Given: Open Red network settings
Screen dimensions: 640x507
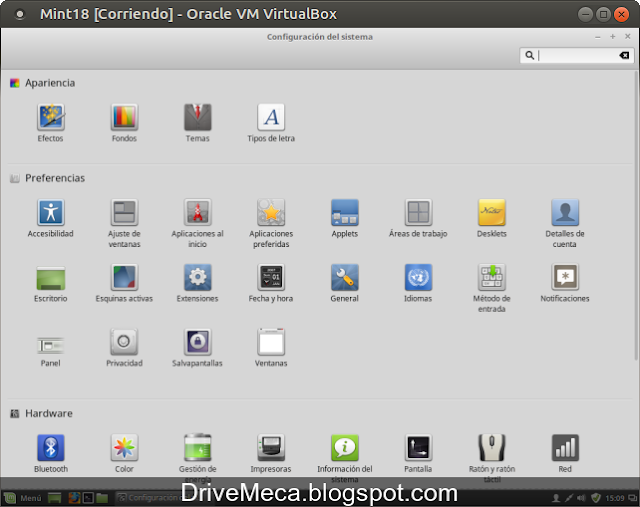Looking at the screenshot, I should point(565,454).
